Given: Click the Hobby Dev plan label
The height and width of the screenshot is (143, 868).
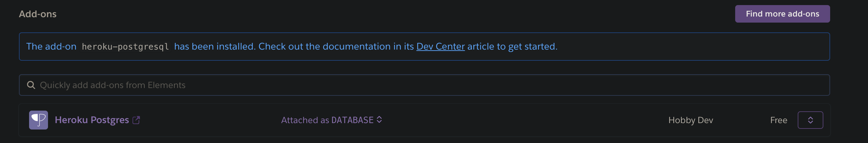Looking at the screenshot, I should pos(691,120).
